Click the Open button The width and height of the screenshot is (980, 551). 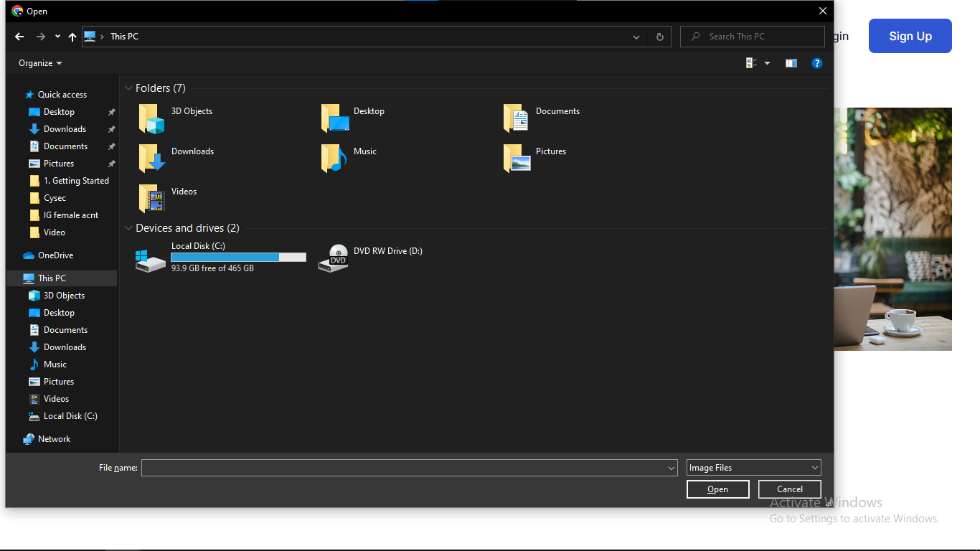pos(718,489)
